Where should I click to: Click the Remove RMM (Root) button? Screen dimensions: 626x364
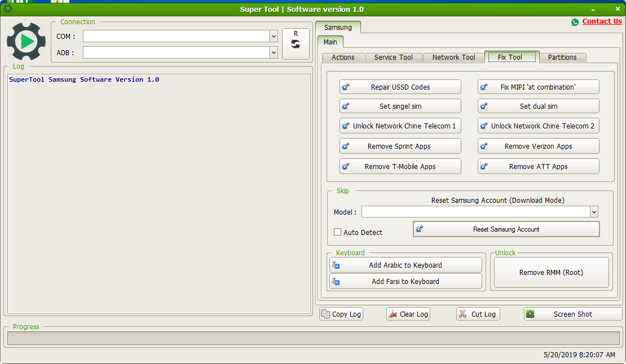(x=551, y=272)
